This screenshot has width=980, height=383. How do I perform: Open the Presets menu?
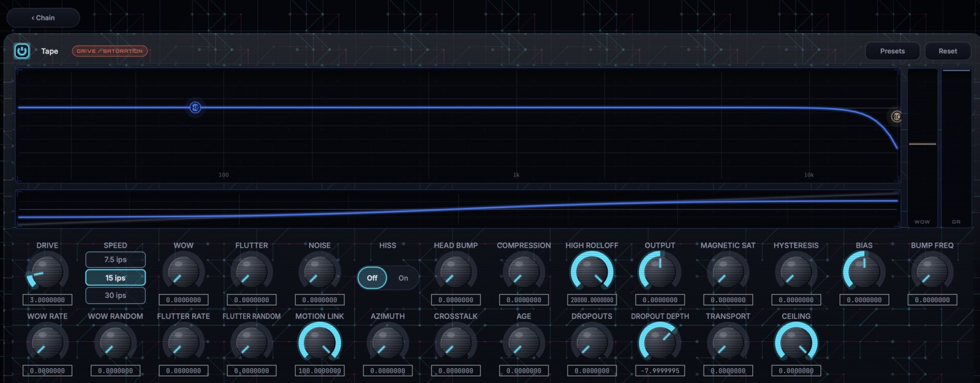(x=892, y=51)
